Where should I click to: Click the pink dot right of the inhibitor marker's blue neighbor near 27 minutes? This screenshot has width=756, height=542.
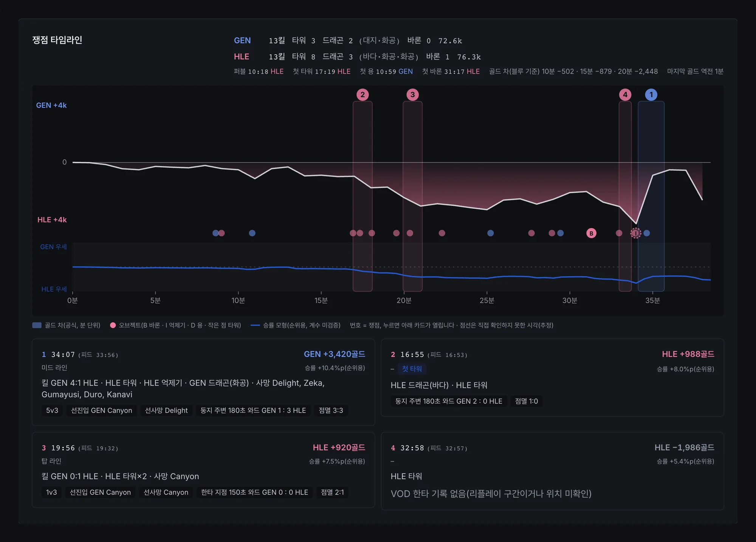pyautogui.click(x=531, y=233)
